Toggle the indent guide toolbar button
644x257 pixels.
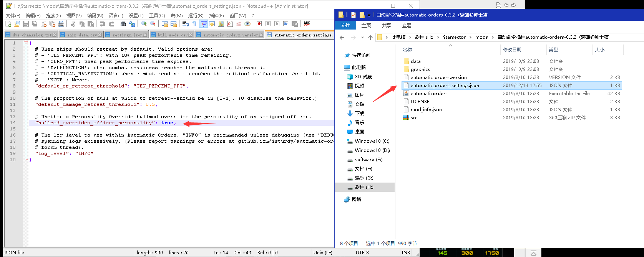[204, 24]
